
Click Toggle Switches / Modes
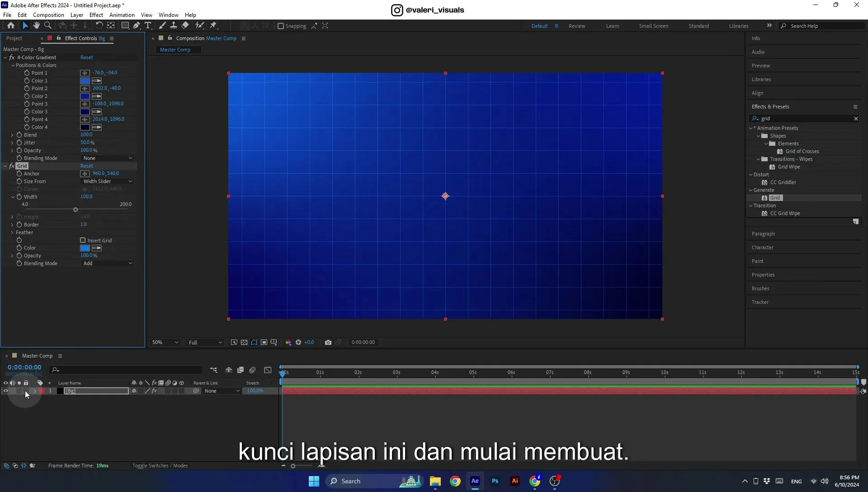[160, 466]
